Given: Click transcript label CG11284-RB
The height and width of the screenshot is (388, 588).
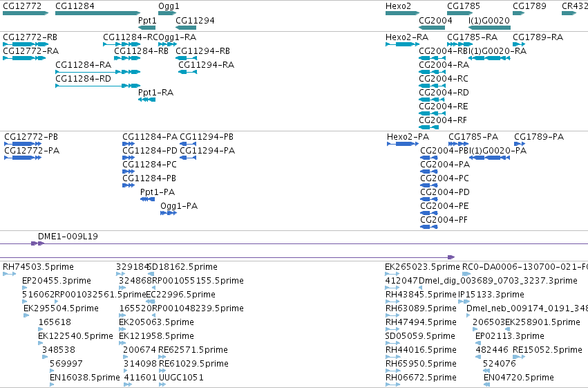Looking at the screenshot, I should (141, 51).
